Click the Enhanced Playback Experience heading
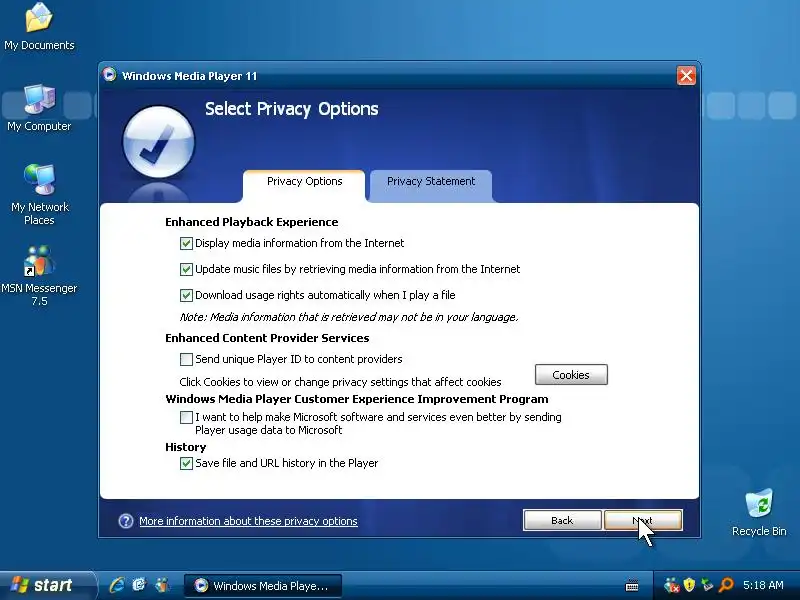 point(252,222)
